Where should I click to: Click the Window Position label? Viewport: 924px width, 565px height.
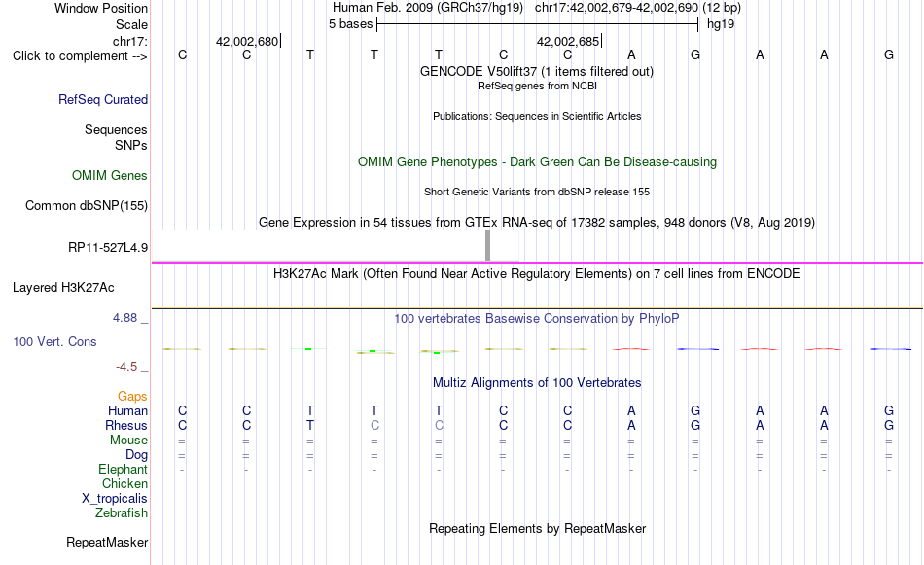point(101,8)
